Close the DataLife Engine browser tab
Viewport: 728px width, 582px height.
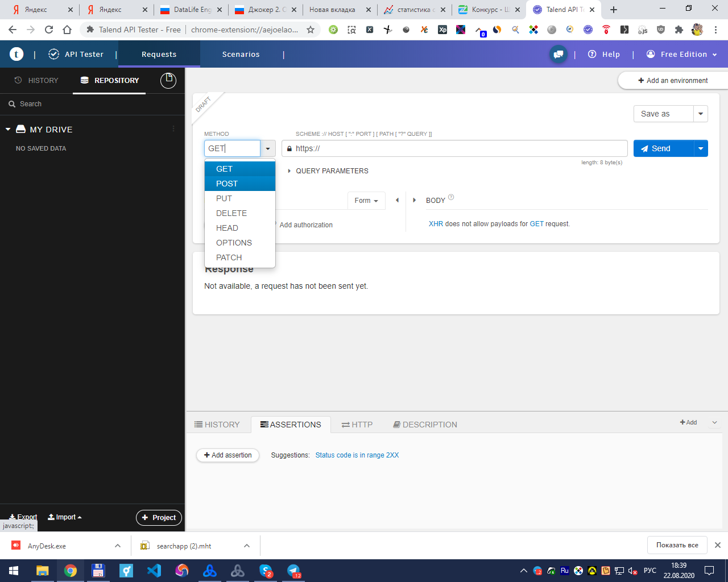pos(220,10)
